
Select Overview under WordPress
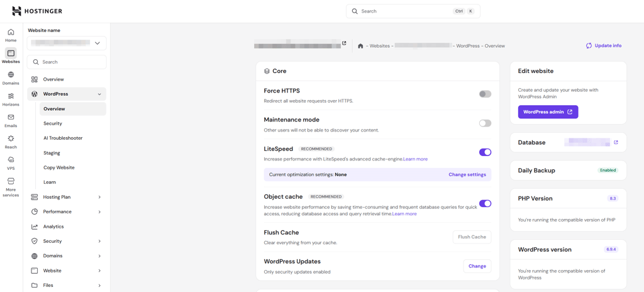[x=73, y=109]
